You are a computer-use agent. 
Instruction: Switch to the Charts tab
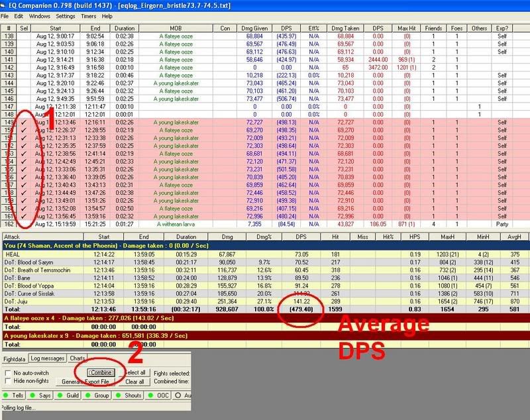coord(78,358)
